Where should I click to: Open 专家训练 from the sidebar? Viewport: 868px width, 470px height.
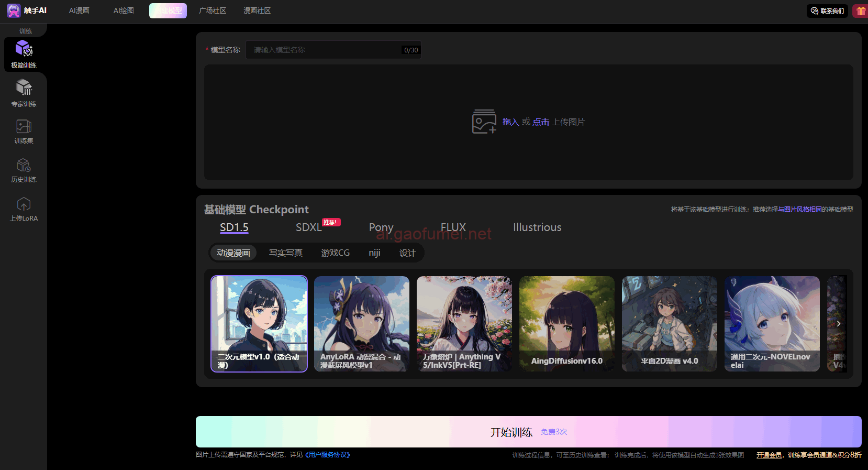pos(24,88)
